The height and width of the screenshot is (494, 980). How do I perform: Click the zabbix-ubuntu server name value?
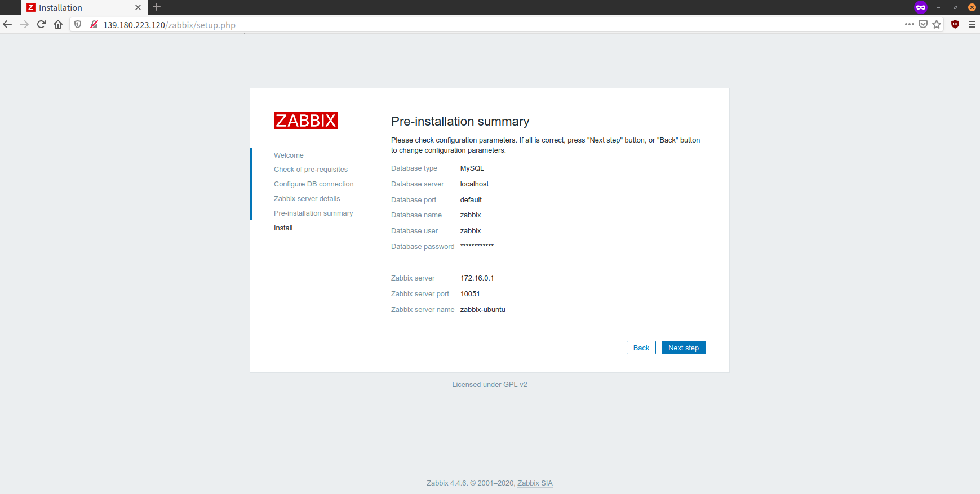tap(483, 310)
